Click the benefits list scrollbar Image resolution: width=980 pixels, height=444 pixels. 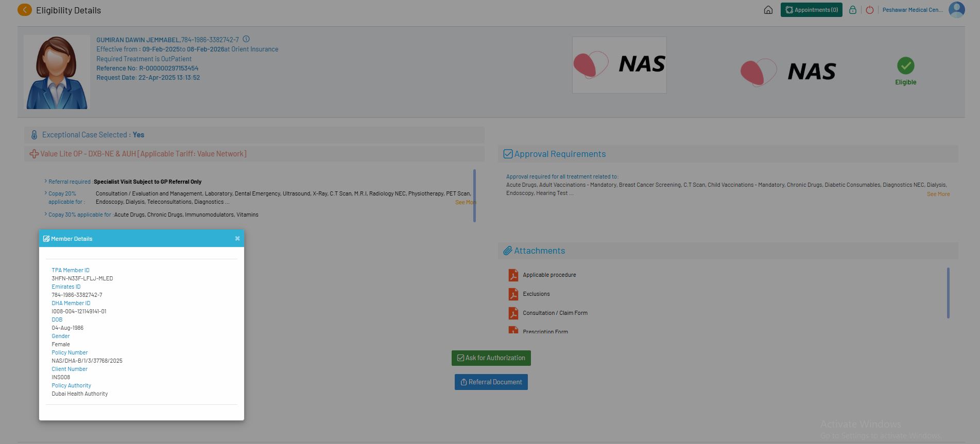point(474,196)
